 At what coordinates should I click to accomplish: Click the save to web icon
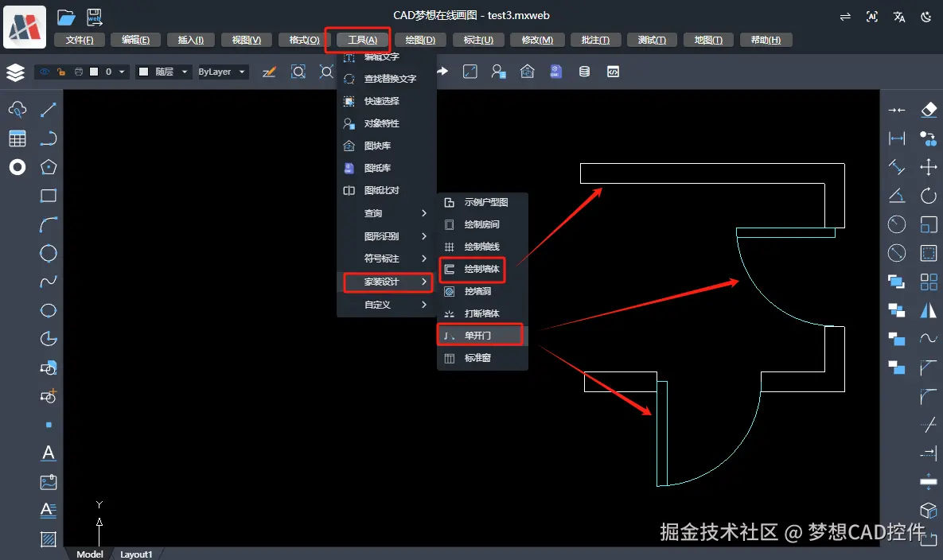(95, 17)
